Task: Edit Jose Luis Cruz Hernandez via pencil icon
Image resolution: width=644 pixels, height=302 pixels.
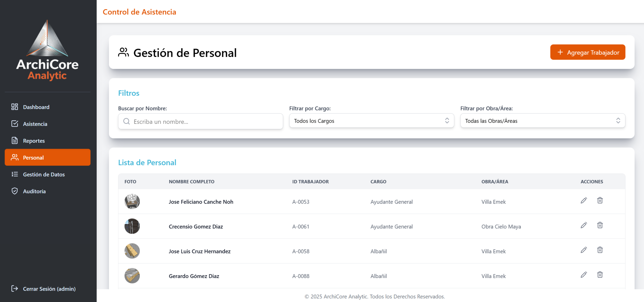Action: pyautogui.click(x=583, y=250)
